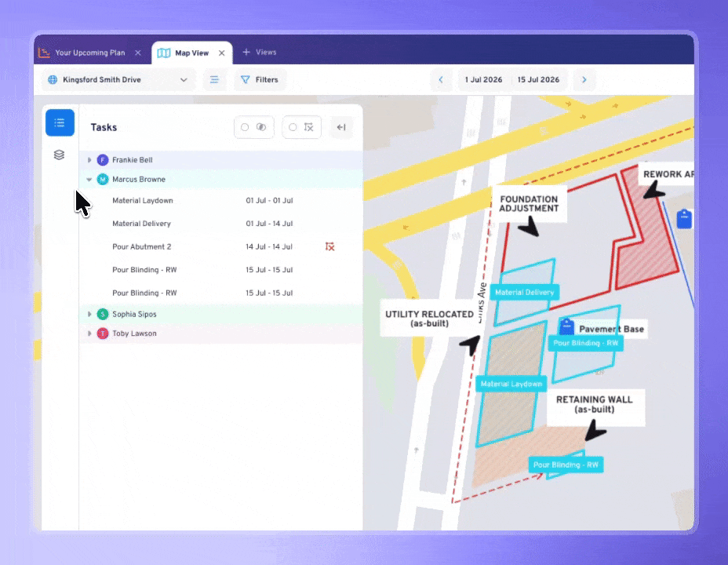Click the clash warning icon on Pour Abutment 2
Image resolution: width=728 pixels, height=565 pixels.
click(x=329, y=246)
